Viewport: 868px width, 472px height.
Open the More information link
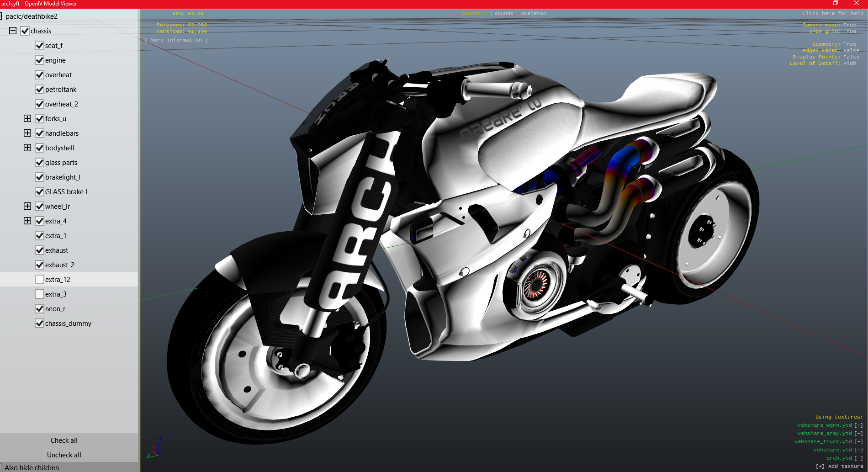pyautogui.click(x=176, y=40)
